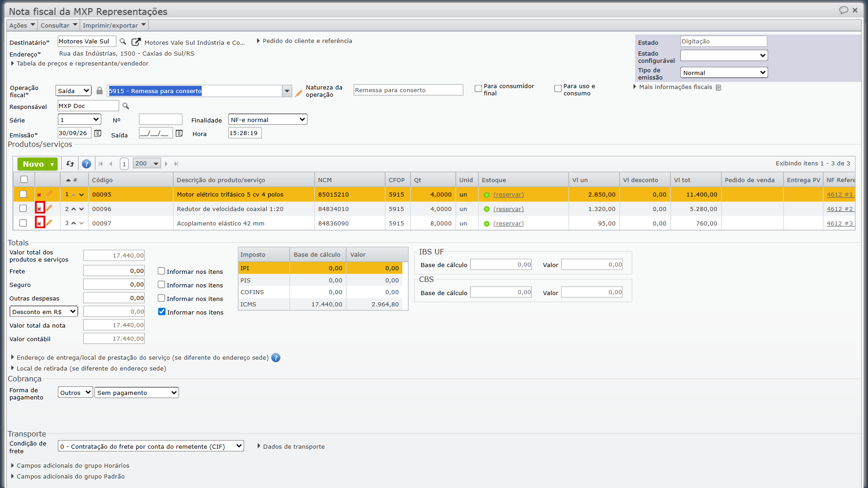Open Forma de pagamento Outros dropdown
Screen dimensions: 868x488
tap(75, 393)
